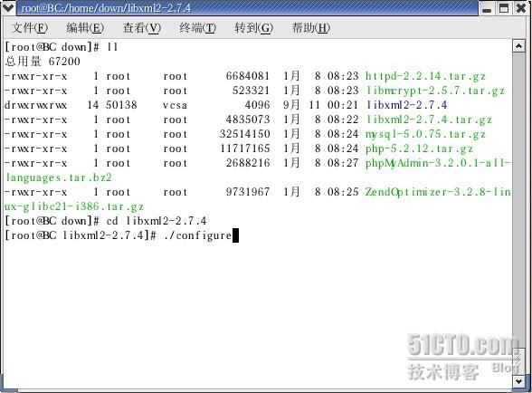Select ZendOptimizer-3.2.8-lin file name
This screenshot has height=393, width=532.
(x=438, y=192)
